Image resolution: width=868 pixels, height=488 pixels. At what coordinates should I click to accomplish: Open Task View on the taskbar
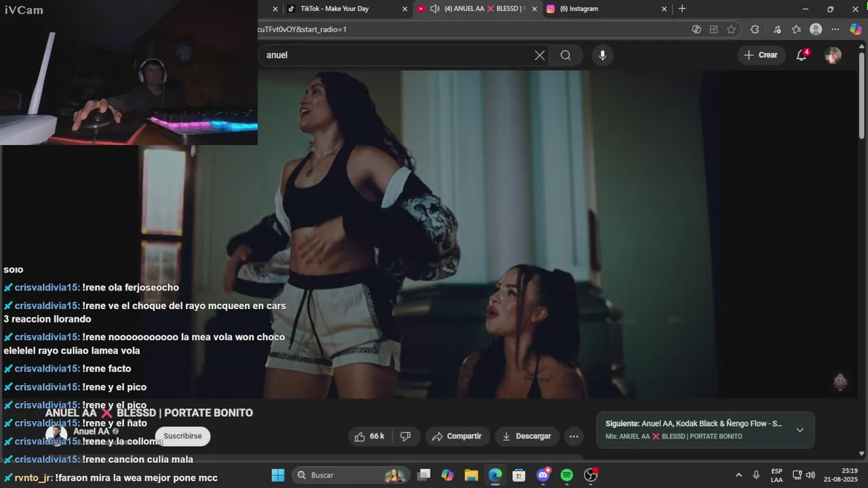coord(424,475)
